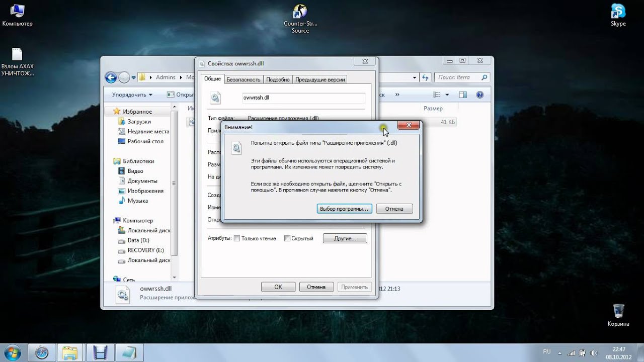Go back in the Explorer window

[x=111, y=77]
